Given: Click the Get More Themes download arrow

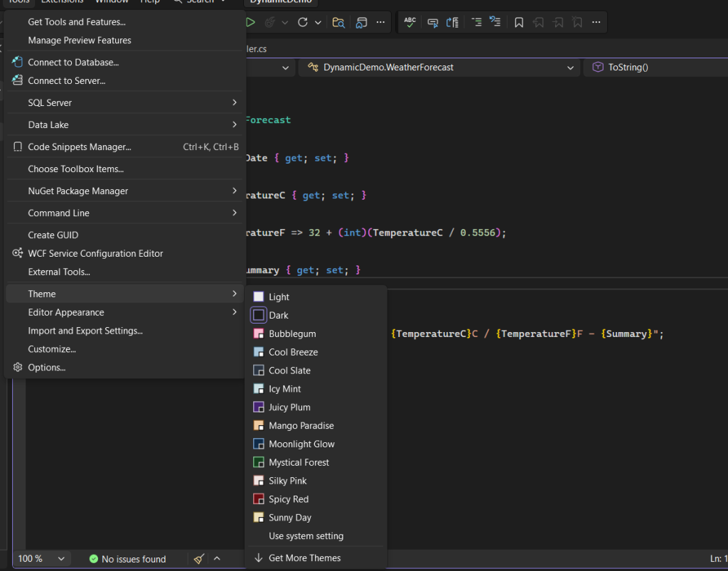Looking at the screenshot, I should pos(259,558).
